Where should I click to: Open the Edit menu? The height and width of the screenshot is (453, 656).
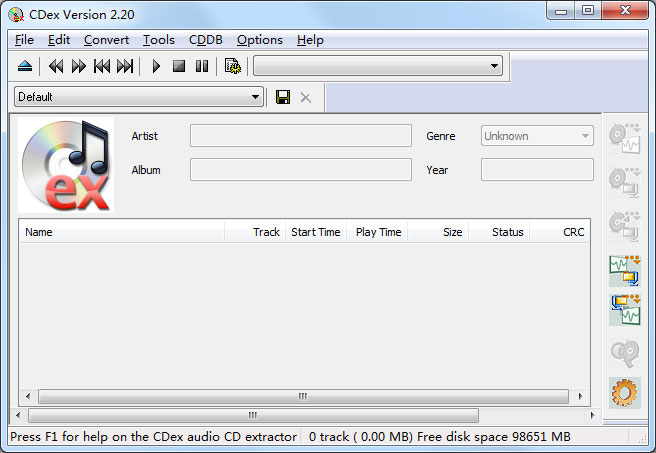(59, 40)
